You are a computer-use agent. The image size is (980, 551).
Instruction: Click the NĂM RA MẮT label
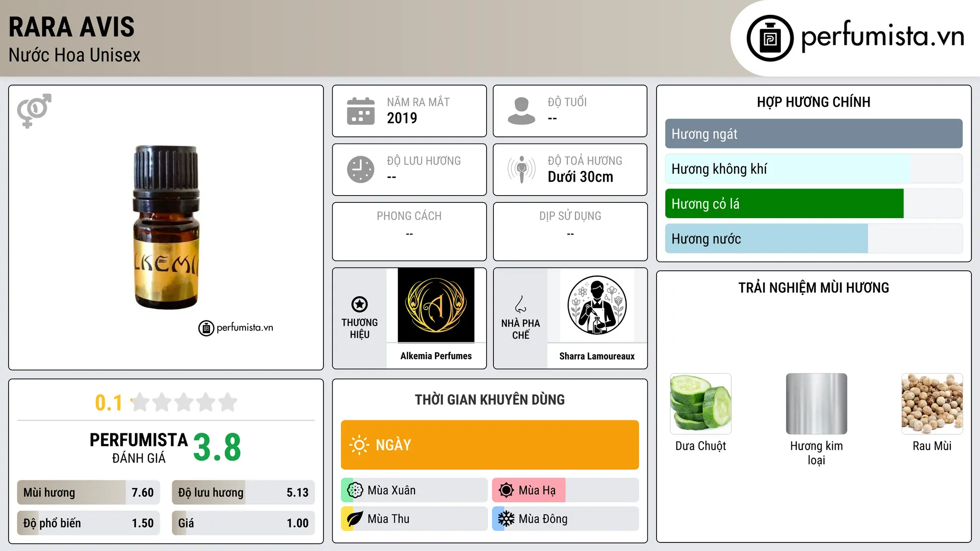tap(418, 102)
